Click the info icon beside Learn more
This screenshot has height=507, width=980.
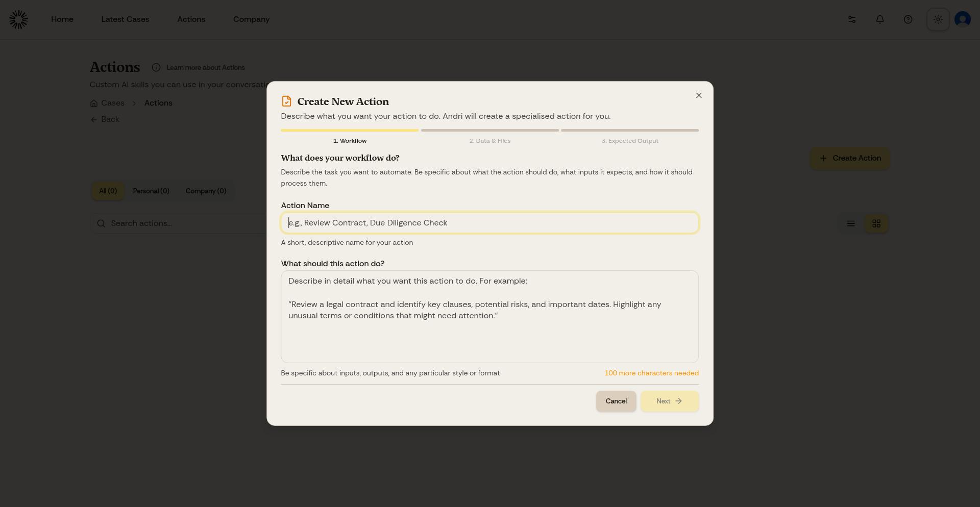coord(156,67)
